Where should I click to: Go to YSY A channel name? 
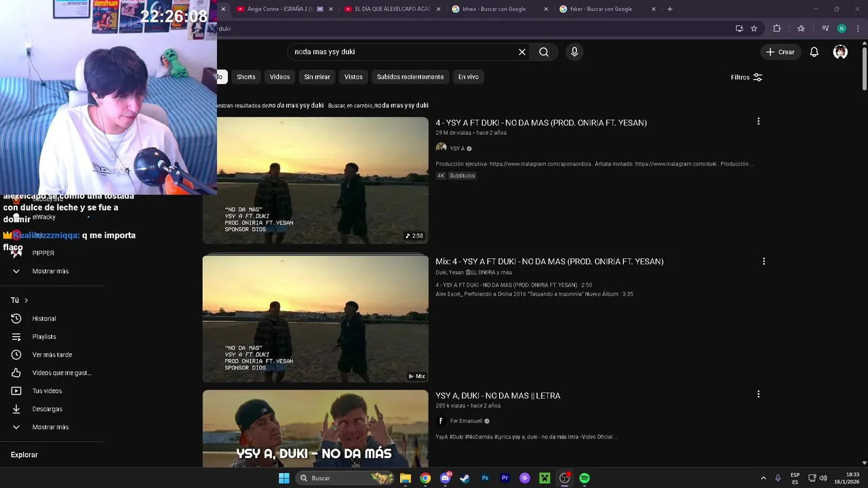(457, 148)
